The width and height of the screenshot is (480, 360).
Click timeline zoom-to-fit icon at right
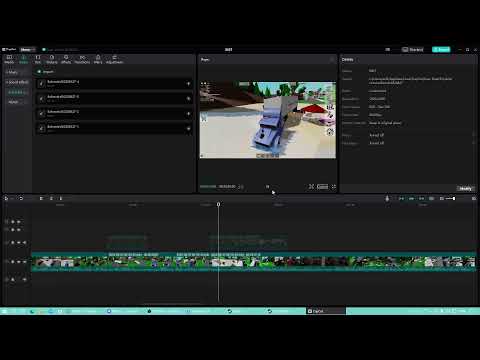point(474,198)
